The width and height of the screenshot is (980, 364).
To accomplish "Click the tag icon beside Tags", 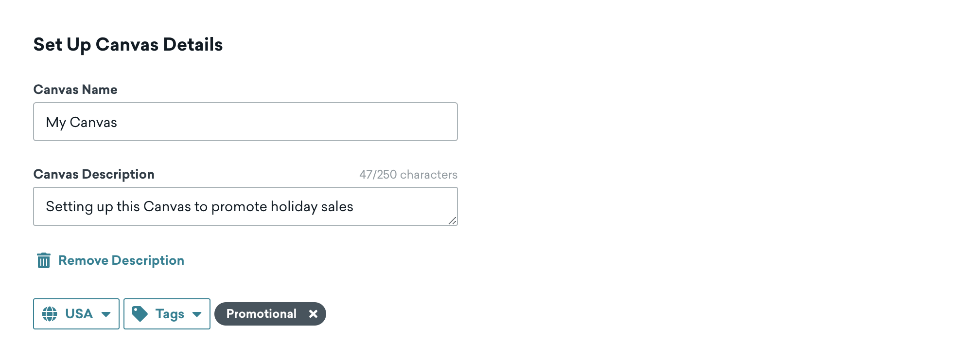I will [140, 314].
